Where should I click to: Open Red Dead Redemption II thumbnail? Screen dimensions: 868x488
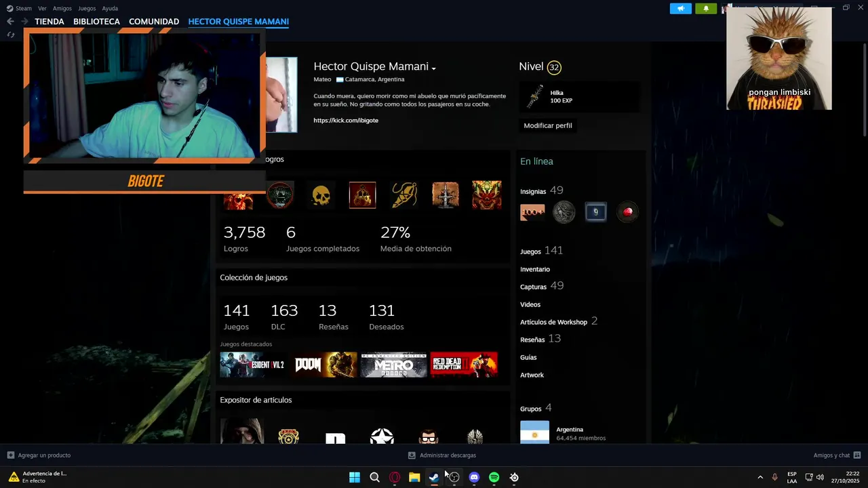tap(464, 365)
